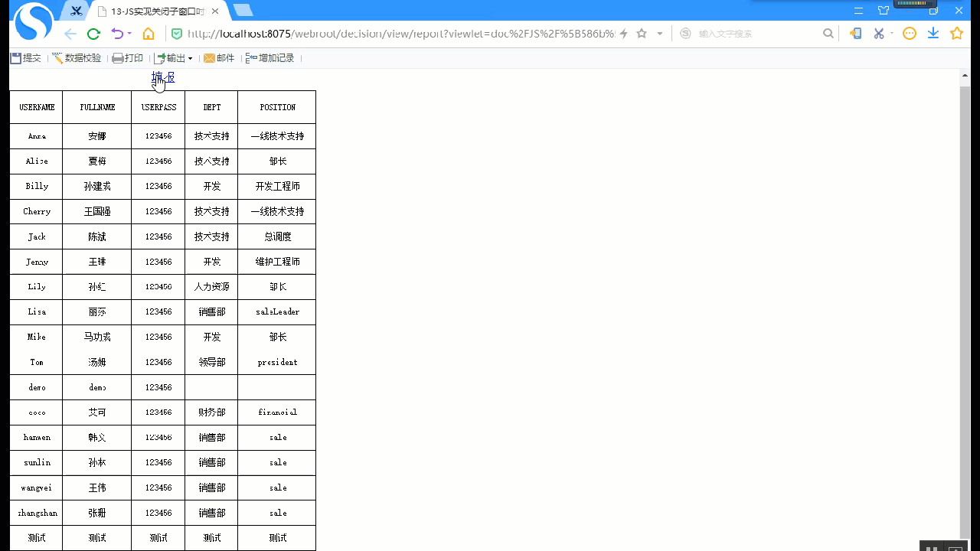Click DEPT column header
The width and height of the screenshot is (980, 551).
(x=212, y=107)
